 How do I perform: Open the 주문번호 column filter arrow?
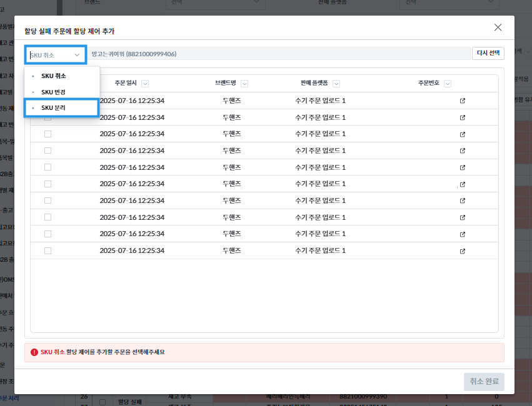click(x=448, y=84)
